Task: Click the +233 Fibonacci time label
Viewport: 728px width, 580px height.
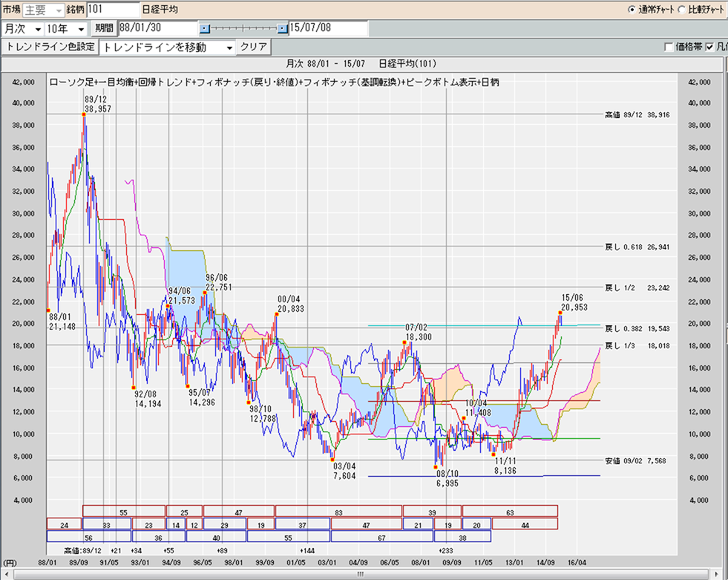Action: (446, 551)
